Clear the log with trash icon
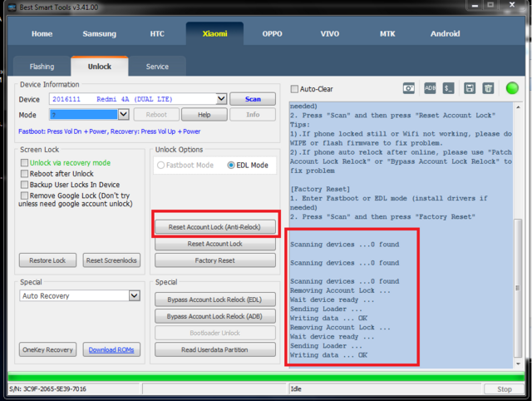The image size is (532, 401). [x=488, y=89]
